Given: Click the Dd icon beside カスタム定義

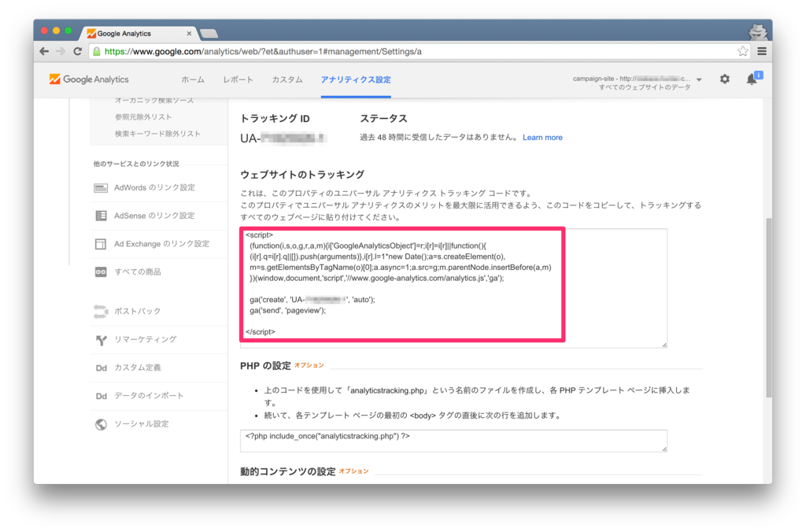Looking at the screenshot, I should [102, 368].
